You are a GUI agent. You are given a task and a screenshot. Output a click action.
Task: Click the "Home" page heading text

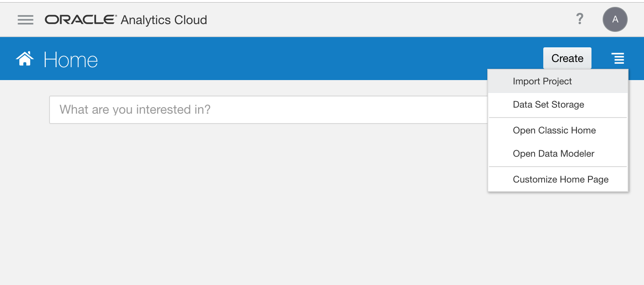click(71, 59)
